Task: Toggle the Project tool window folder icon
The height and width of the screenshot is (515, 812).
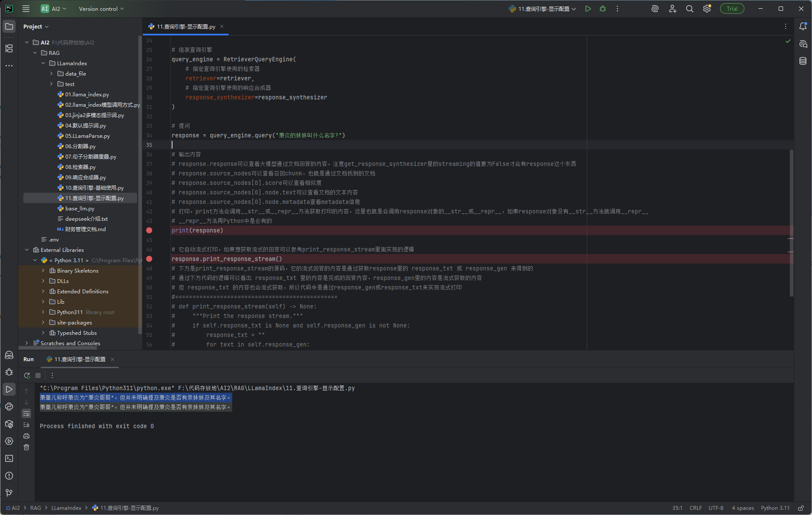Action: (9, 26)
